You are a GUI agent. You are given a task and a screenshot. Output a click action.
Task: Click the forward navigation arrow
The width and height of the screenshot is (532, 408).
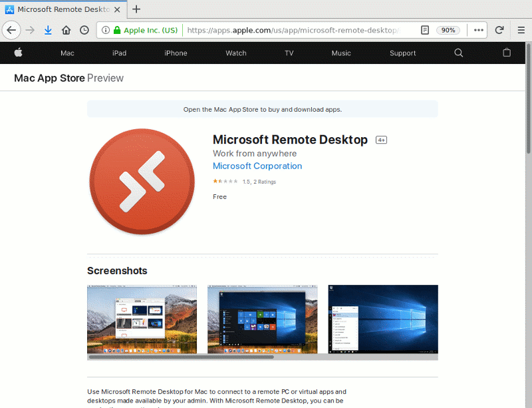(30, 30)
